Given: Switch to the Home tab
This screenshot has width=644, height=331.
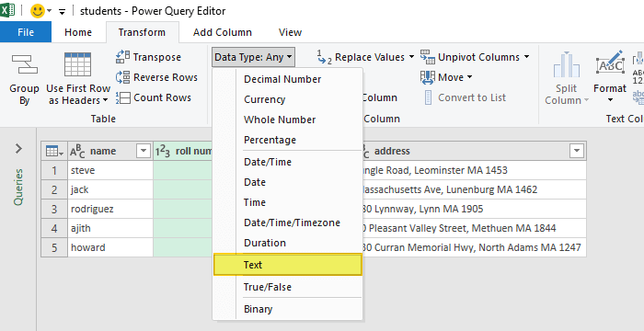Looking at the screenshot, I should 78,32.
